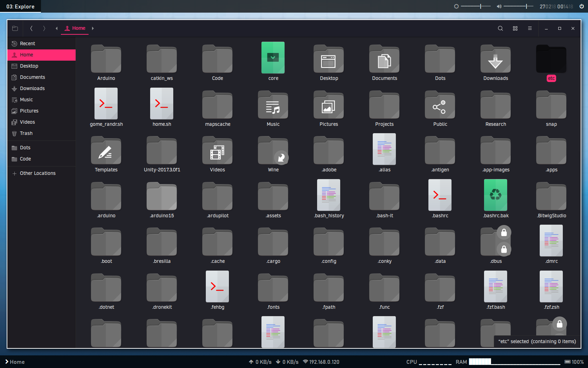588x368 pixels.
Task: Select the home.sh script file
Action: click(x=162, y=104)
